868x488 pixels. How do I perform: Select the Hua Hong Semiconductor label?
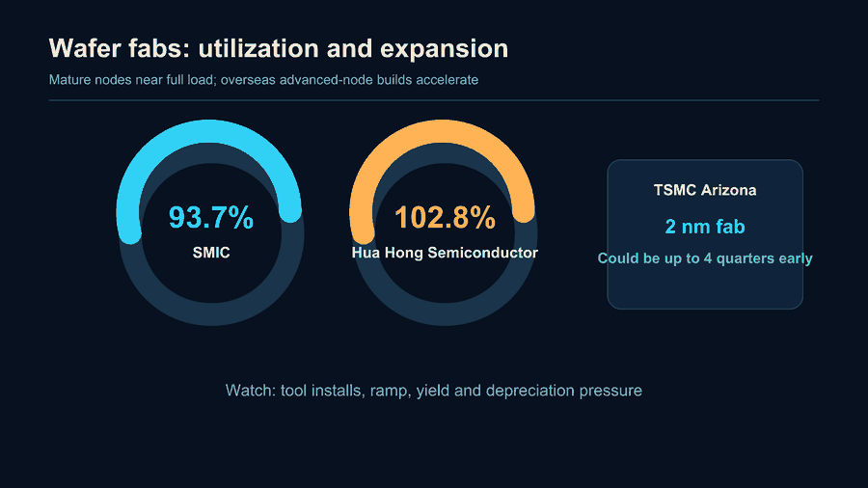(445, 253)
